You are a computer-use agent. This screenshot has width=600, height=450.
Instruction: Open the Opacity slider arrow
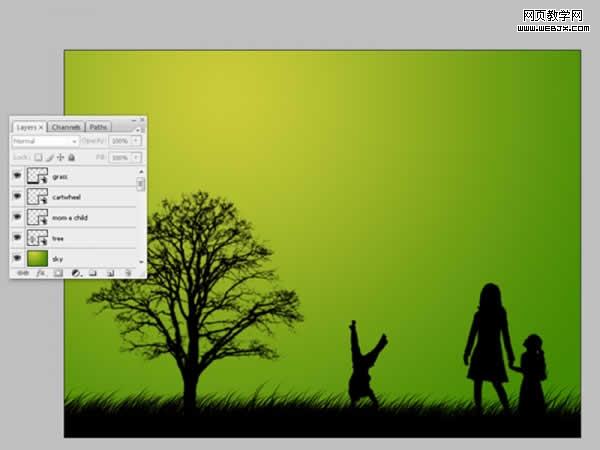(x=137, y=141)
